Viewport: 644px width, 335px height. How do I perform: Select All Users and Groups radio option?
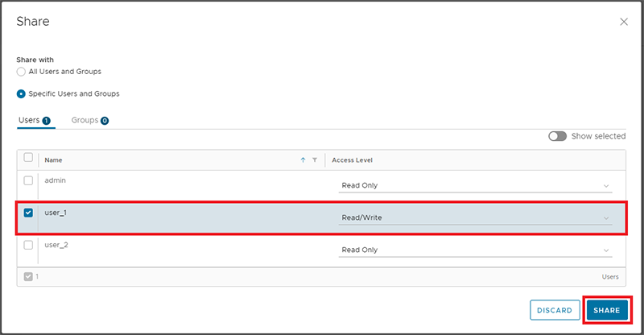coord(21,72)
